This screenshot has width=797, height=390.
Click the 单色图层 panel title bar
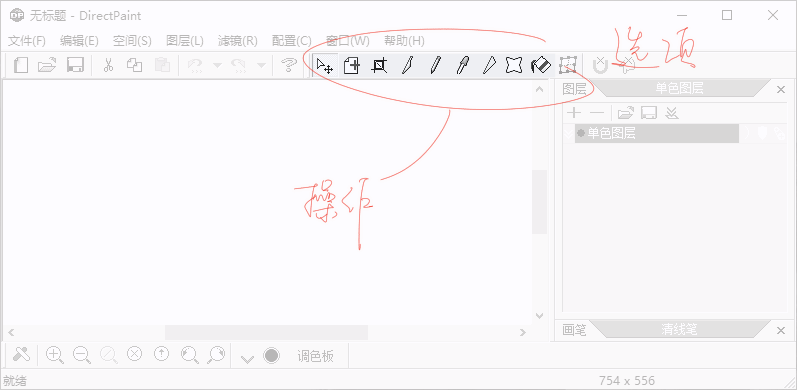tap(680, 89)
